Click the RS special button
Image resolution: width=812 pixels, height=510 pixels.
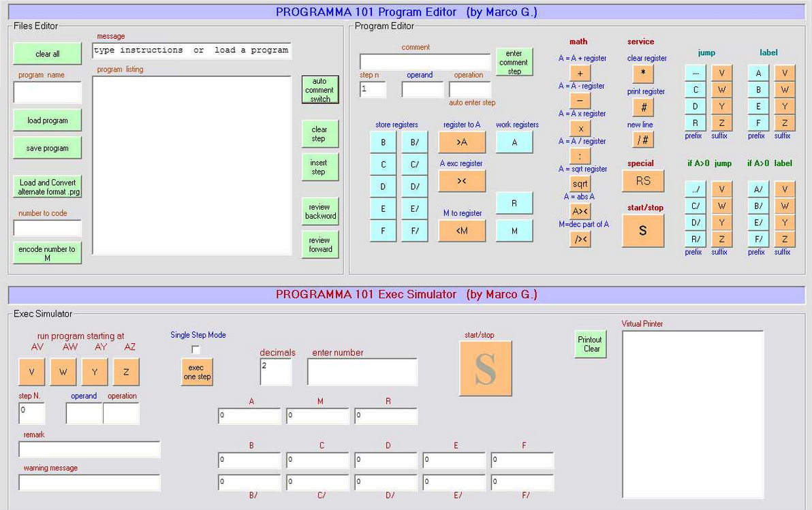[x=642, y=181]
